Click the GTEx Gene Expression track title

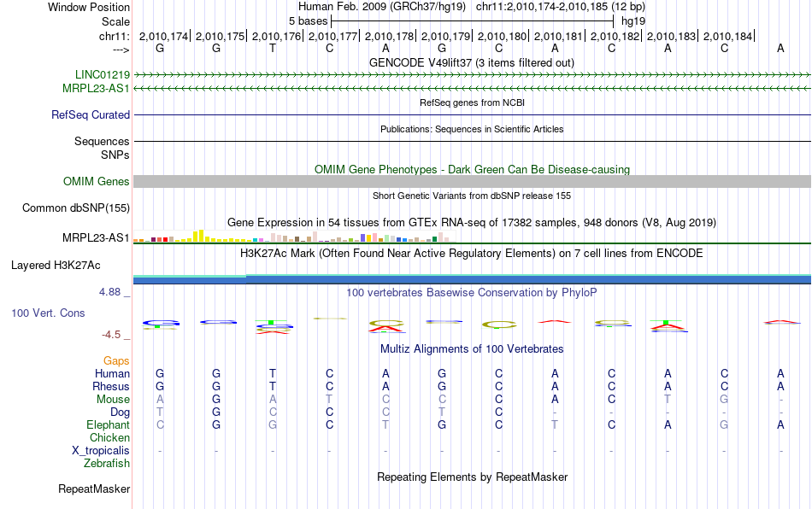point(472,222)
